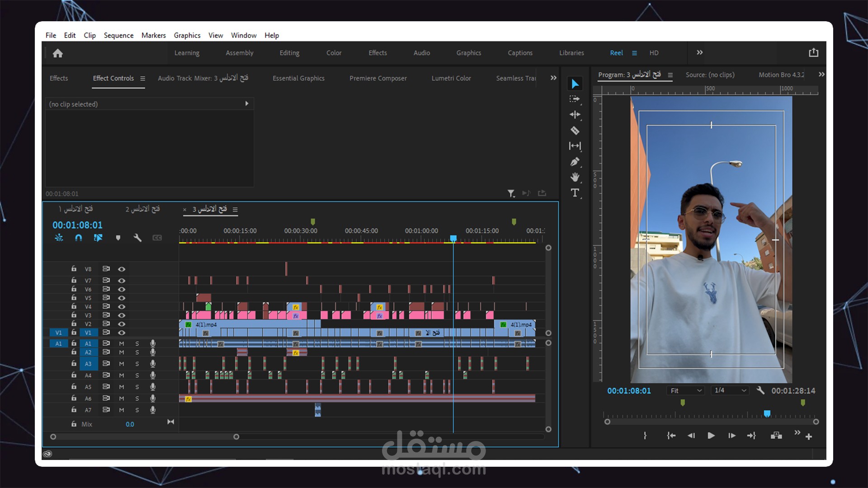Select the Hand tool
The image size is (868, 488).
[575, 177]
